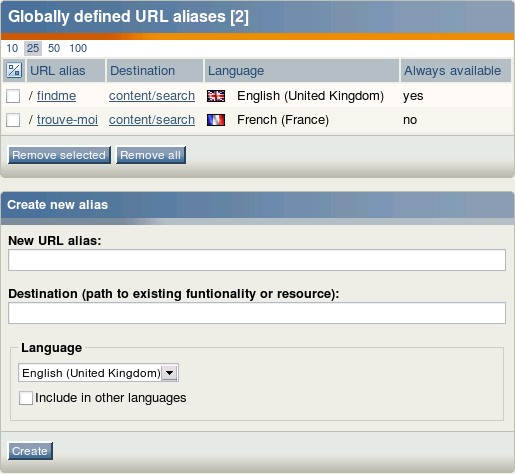Screen dimensions: 515x474
Task: Show 50 items per page
Action: [54, 48]
